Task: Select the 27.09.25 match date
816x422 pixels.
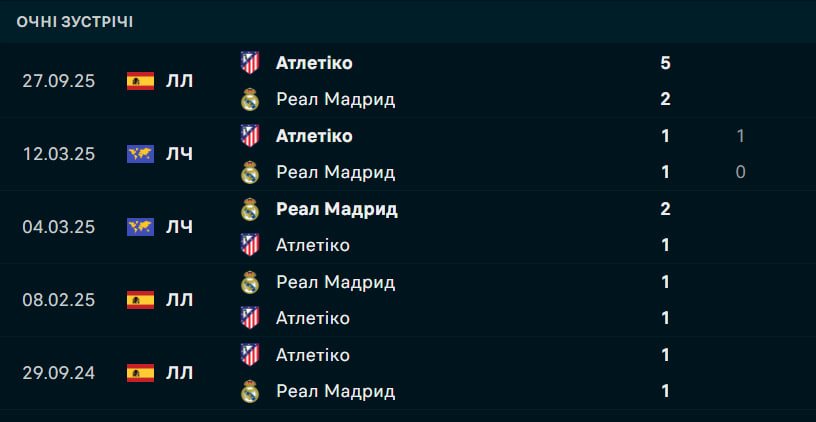Action: pyautogui.click(x=59, y=81)
